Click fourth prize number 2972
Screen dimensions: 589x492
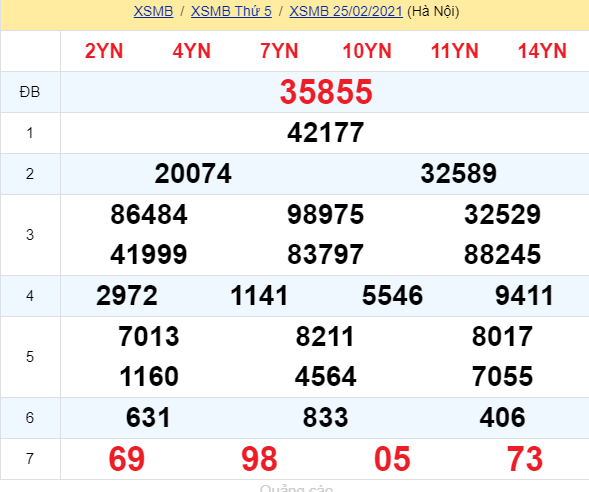127,296
